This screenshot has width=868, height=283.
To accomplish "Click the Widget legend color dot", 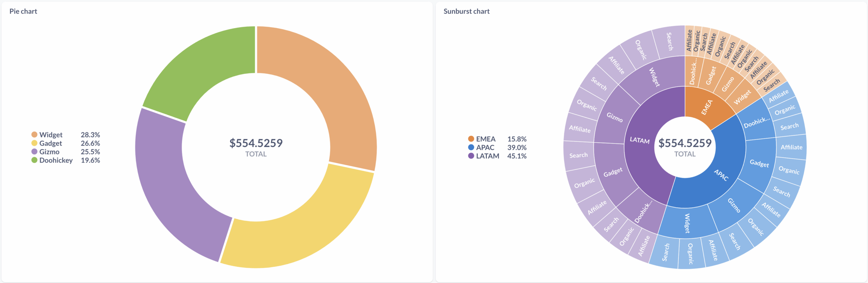I will 34,135.
